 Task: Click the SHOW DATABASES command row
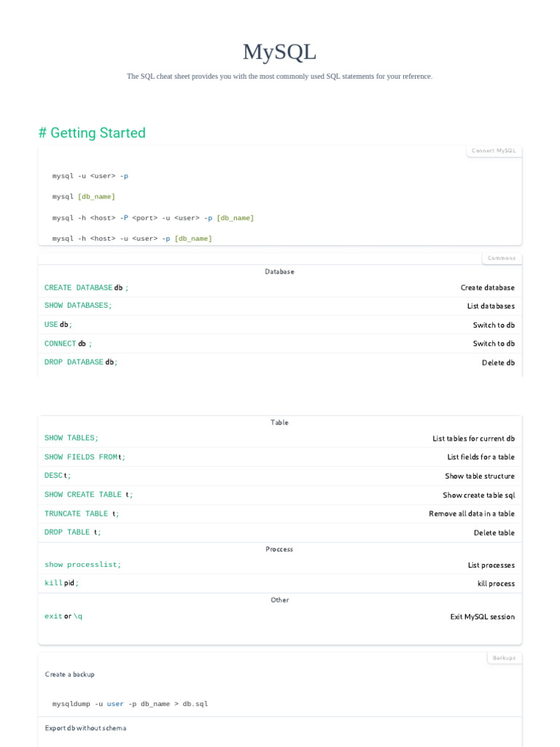(x=78, y=306)
